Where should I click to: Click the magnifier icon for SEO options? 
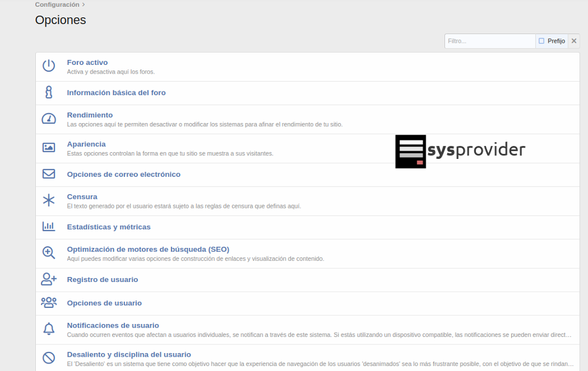[49, 253]
